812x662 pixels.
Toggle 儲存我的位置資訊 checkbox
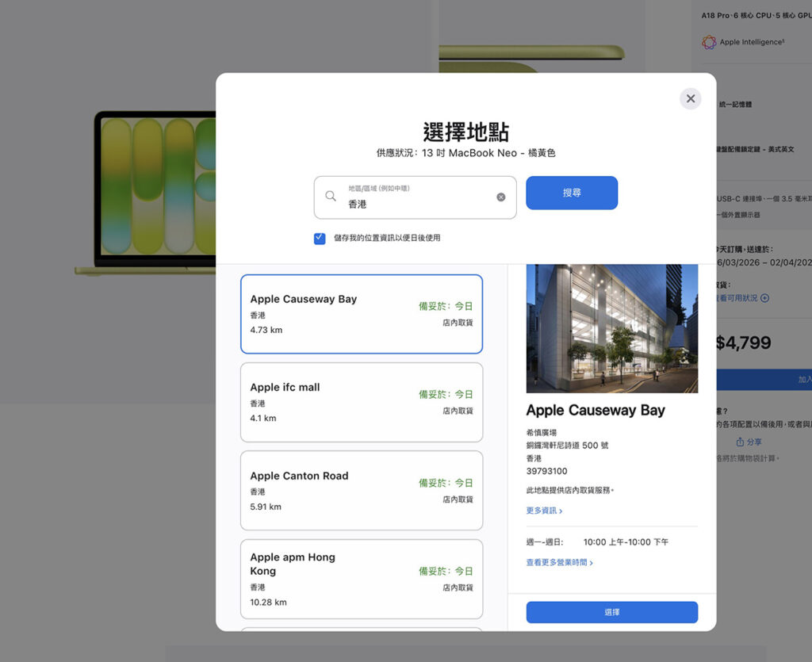click(320, 238)
